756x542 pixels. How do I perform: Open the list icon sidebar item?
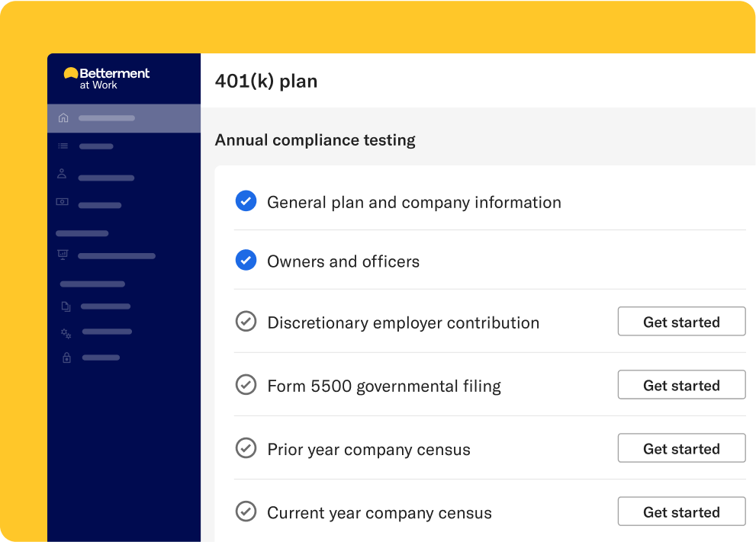click(63, 146)
